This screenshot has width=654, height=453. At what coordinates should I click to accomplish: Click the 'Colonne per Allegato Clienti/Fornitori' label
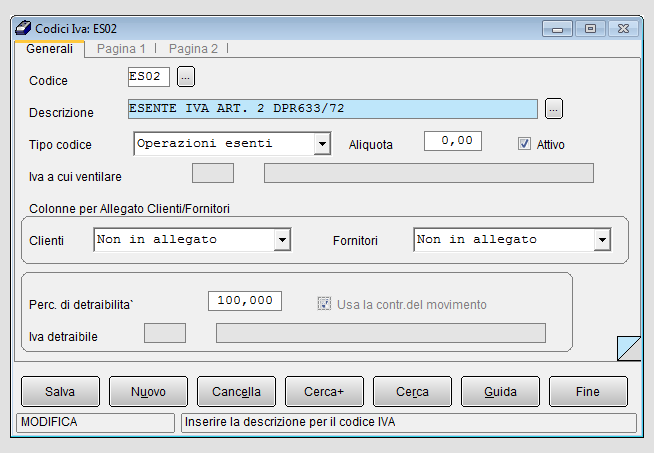tap(129, 209)
